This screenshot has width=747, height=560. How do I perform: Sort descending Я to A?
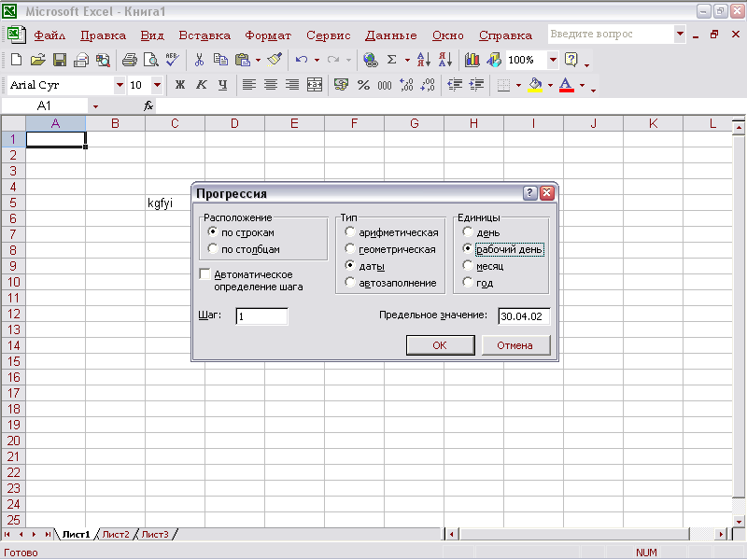click(x=445, y=60)
